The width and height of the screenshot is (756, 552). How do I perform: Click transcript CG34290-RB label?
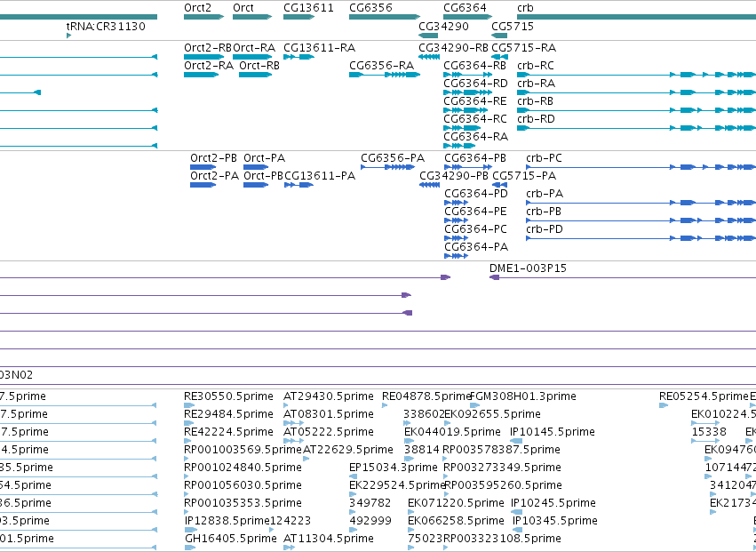[453, 48]
